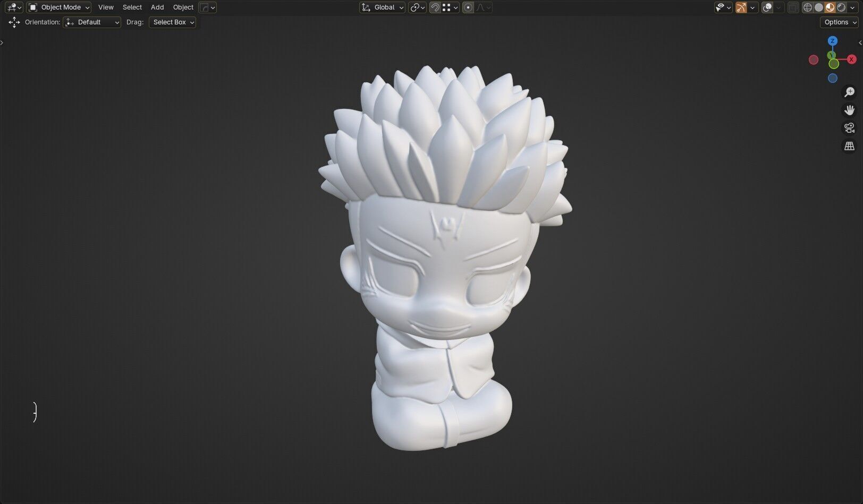The image size is (863, 504).
Task: Toggle the snapping magnet
Action: pos(435,7)
